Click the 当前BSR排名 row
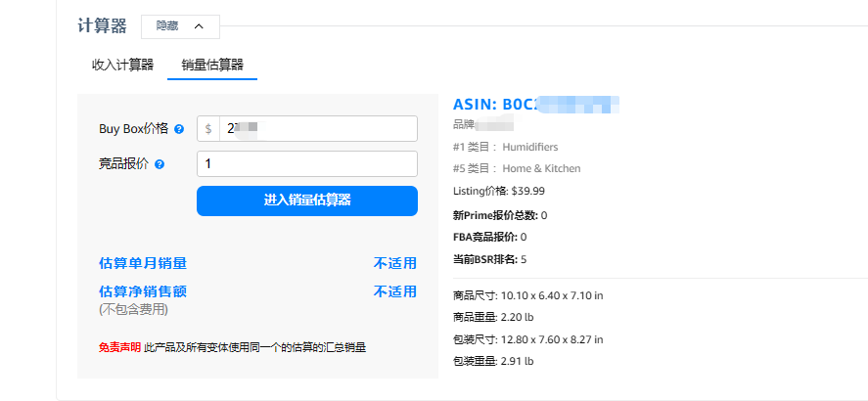868x401 pixels. (489, 259)
